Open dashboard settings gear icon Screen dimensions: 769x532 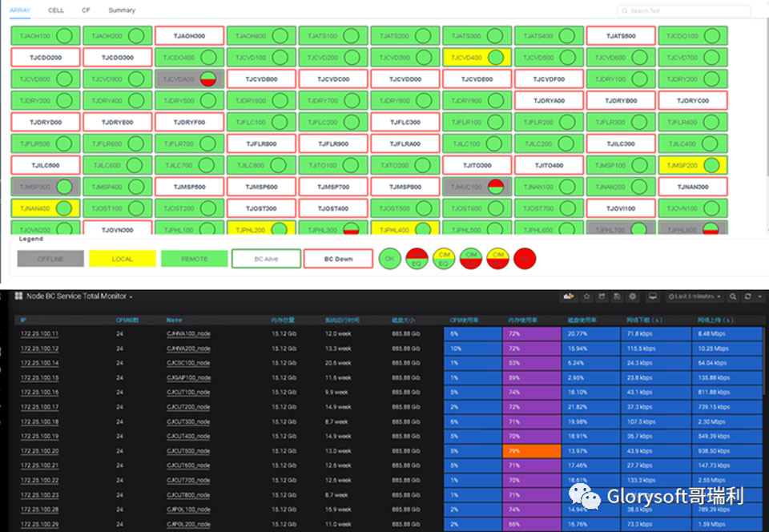click(633, 296)
